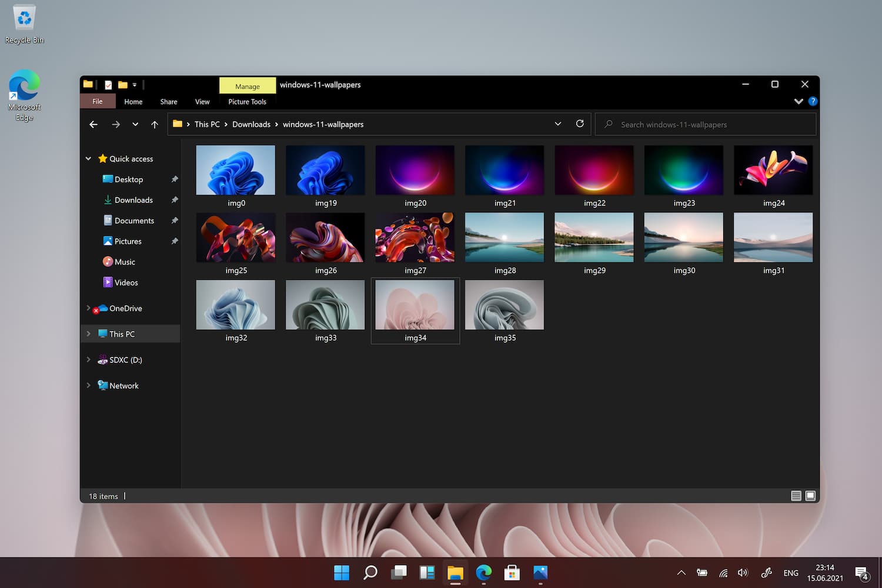Viewport: 882px width, 588px height.
Task: Expand the This PC tree node
Action: tap(89, 333)
